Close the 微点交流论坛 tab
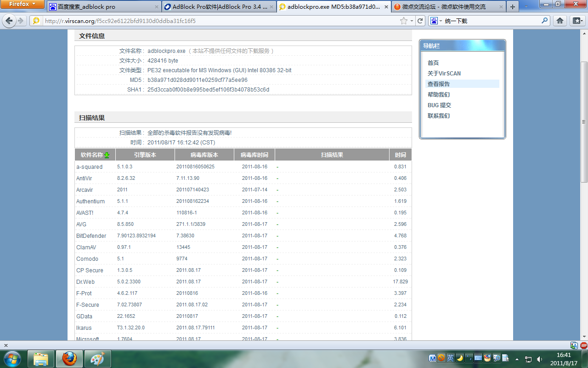Viewport: 588px width, 368px height. tap(501, 7)
